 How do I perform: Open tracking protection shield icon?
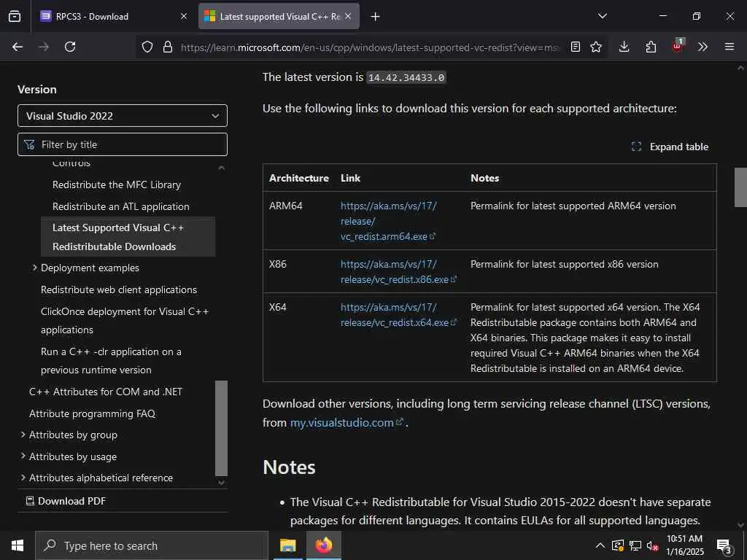click(x=147, y=47)
